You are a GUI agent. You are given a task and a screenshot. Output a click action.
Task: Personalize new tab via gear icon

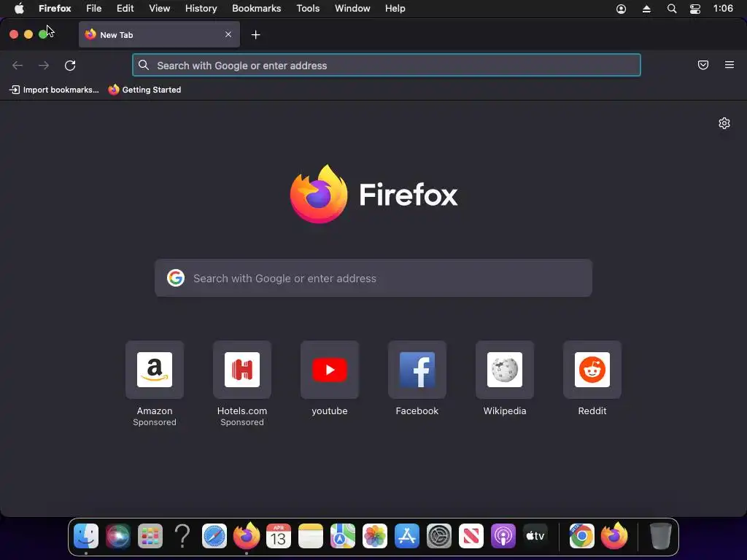click(x=724, y=123)
